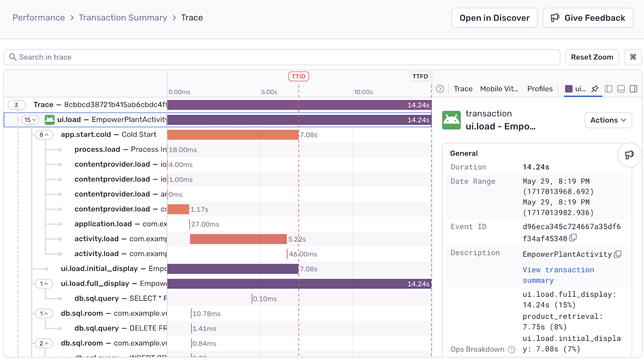Collapse the ui.load.full_display span
The image size is (644, 362).
(44, 284)
